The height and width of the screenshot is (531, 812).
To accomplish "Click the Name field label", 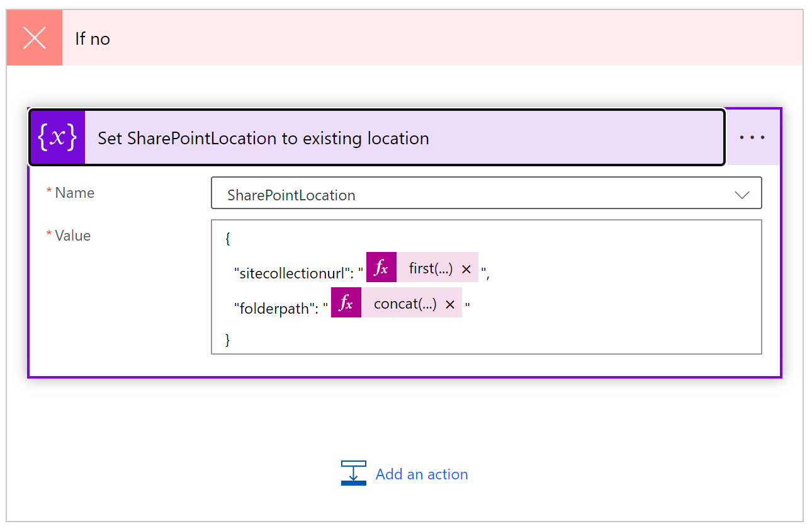I will point(75,193).
